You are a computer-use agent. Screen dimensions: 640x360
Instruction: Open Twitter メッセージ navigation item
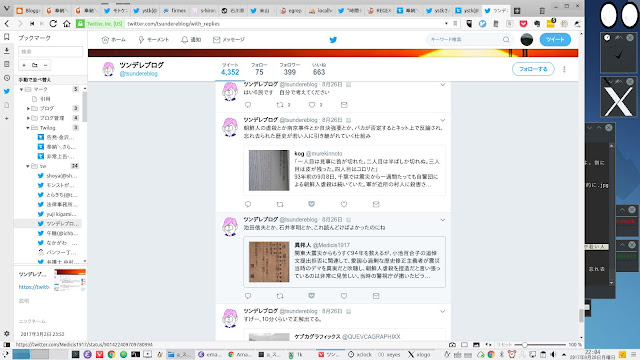(x=229, y=40)
